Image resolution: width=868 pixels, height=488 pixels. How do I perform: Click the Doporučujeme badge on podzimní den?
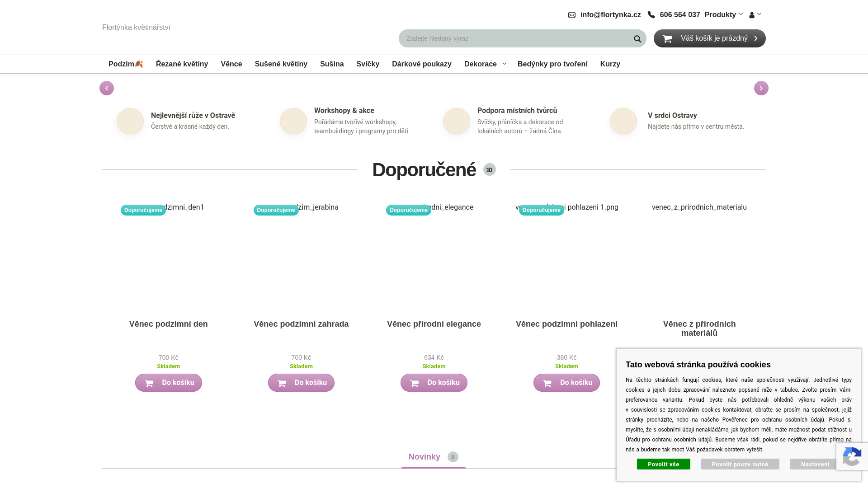click(143, 210)
